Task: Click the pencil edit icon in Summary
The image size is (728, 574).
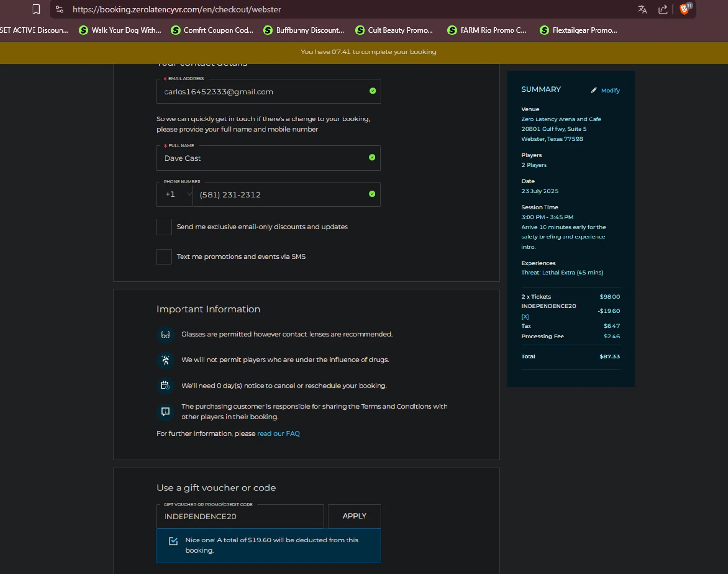Action: (x=594, y=90)
